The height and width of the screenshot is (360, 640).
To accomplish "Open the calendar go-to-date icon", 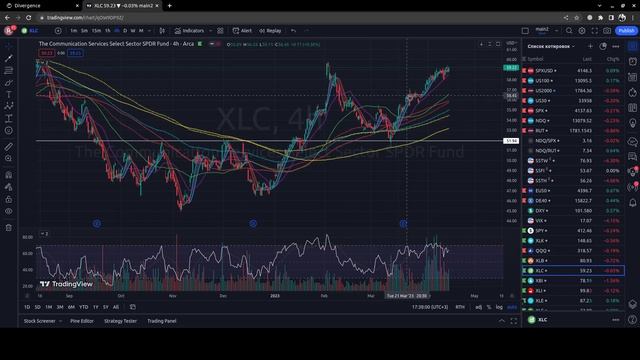I will pos(133,307).
